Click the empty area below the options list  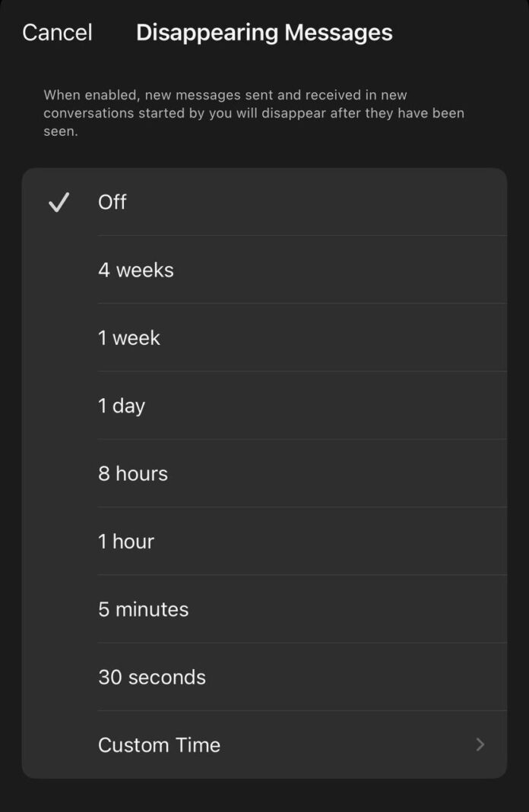pyautogui.click(x=264, y=795)
